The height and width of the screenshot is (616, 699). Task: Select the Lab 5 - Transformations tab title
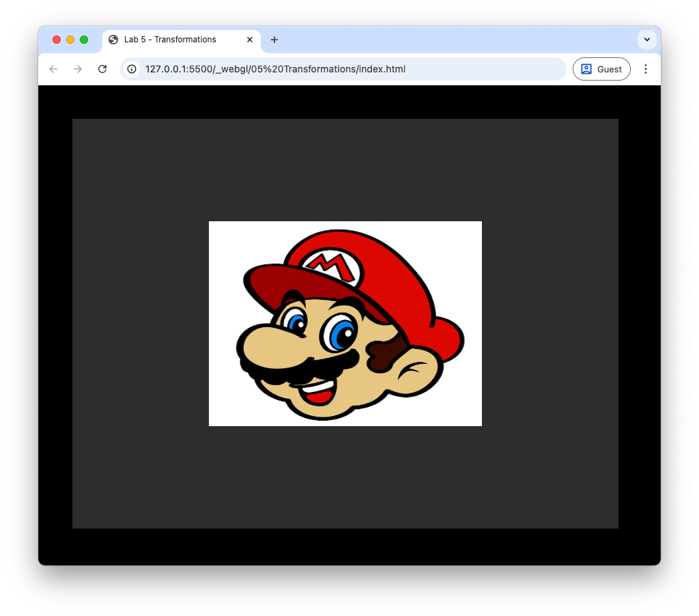pos(170,40)
